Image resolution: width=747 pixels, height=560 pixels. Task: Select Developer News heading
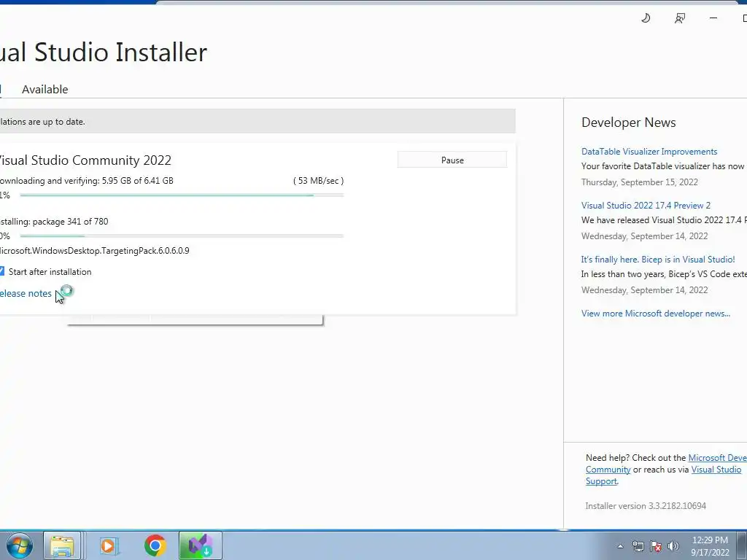pyautogui.click(x=628, y=122)
